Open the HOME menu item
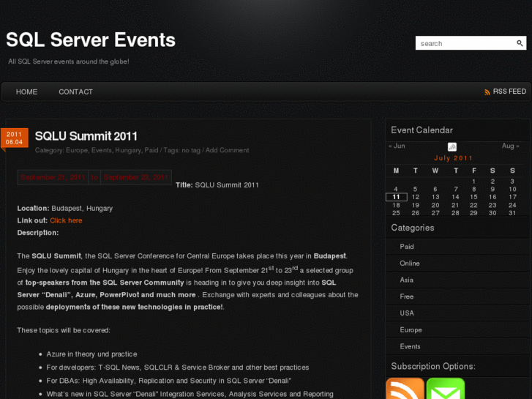 pos(27,92)
